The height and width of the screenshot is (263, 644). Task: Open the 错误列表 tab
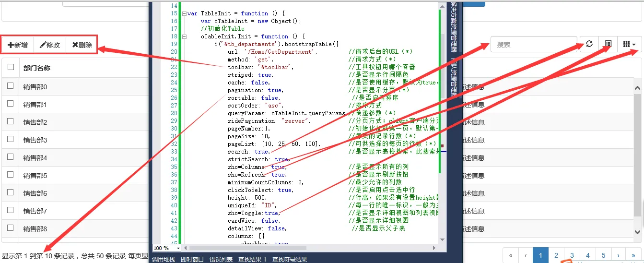pos(221,260)
